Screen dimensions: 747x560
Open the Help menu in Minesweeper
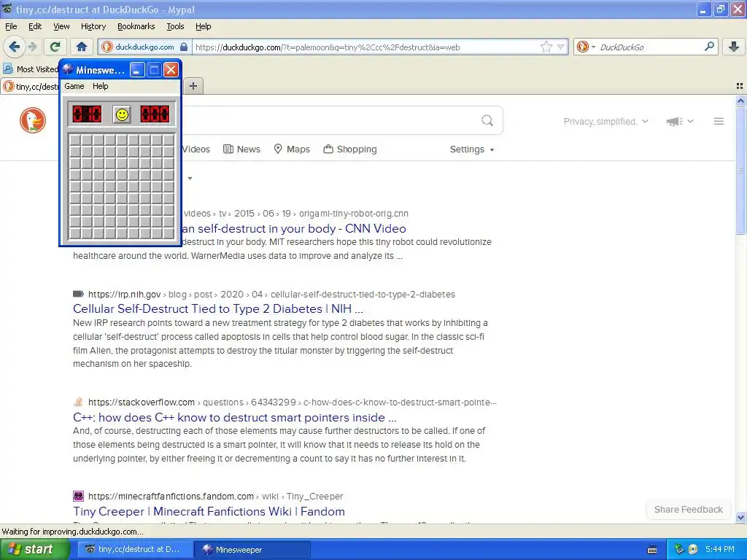100,86
